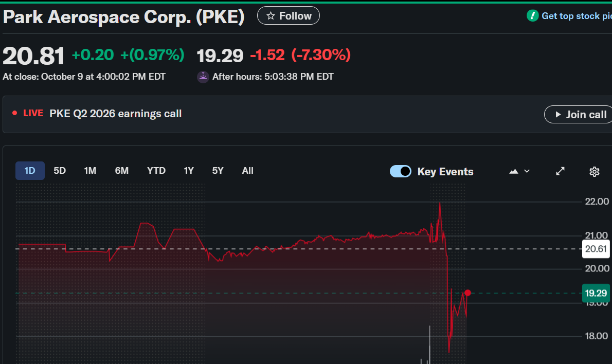Show the 1M chart range

(x=90, y=171)
